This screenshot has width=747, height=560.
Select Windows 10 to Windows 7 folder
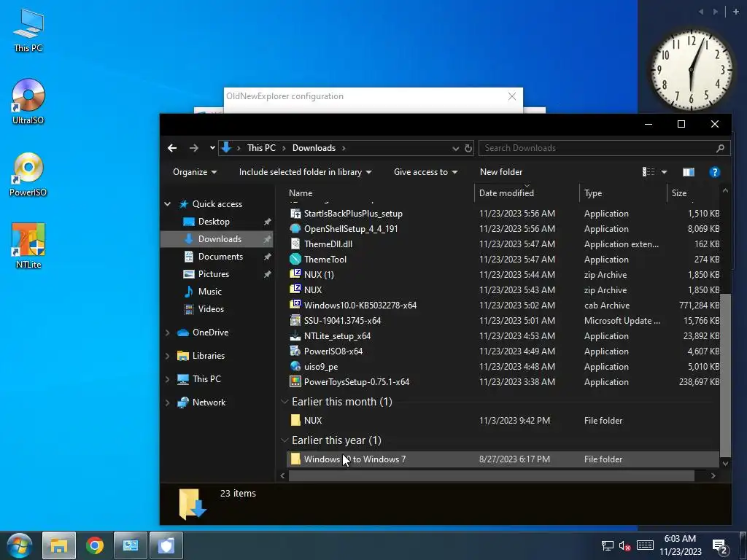point(355,459)
